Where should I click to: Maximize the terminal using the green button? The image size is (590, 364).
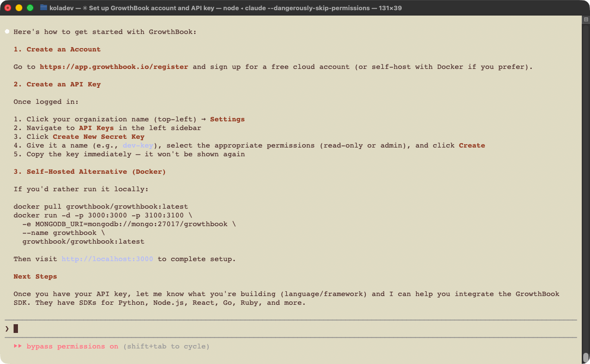30,8
